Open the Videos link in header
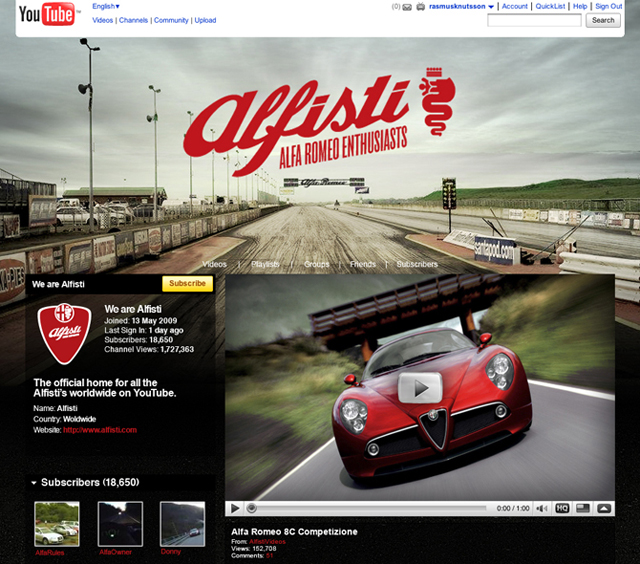 pos(102,20)
